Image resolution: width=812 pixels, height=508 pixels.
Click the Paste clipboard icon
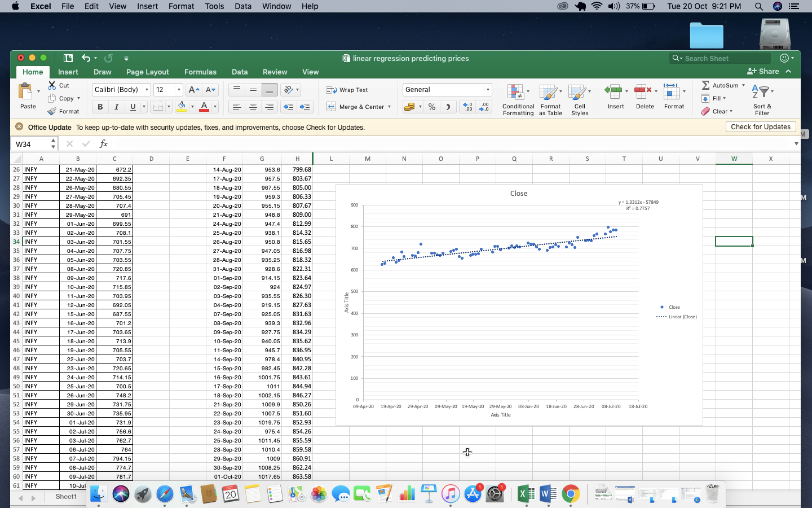click(25, 91)
